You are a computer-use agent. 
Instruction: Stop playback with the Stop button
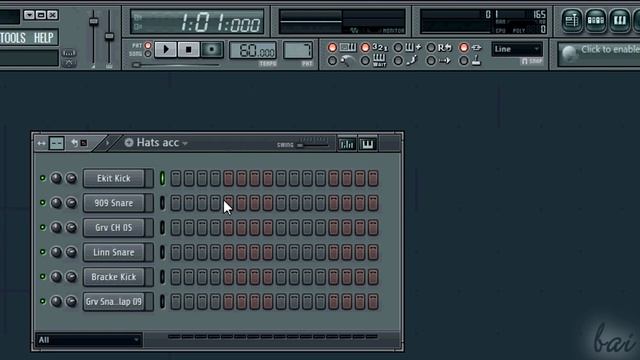(x=188, y=50)
